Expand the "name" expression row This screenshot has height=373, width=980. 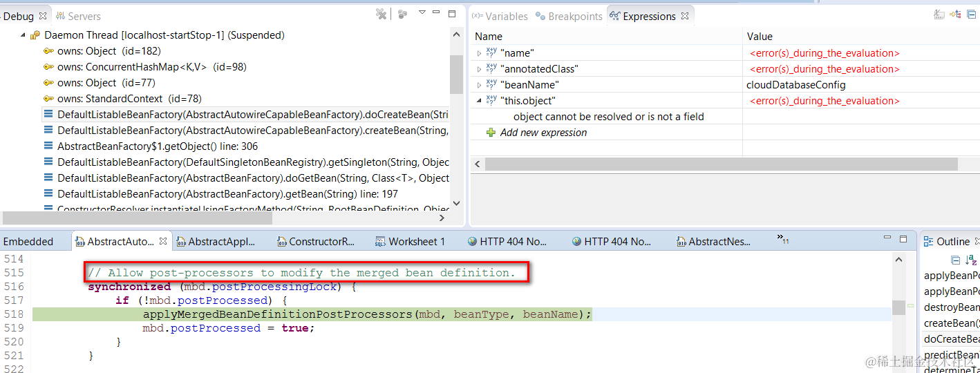[x=478, y=53]
